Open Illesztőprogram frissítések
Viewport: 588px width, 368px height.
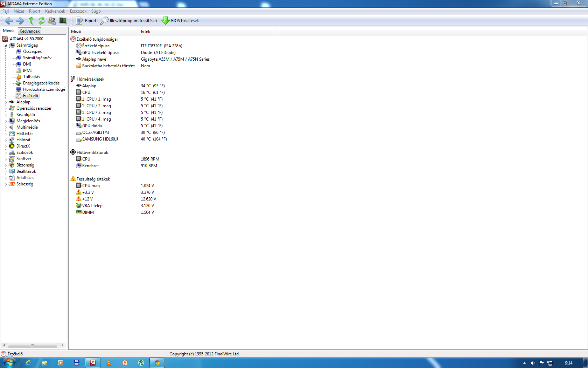[129, 21]
